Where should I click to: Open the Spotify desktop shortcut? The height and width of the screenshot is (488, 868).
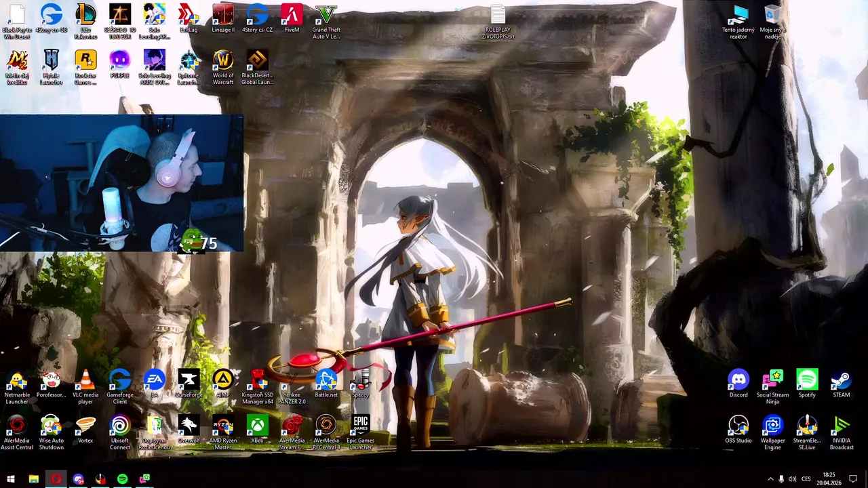[x=807, y=384]
